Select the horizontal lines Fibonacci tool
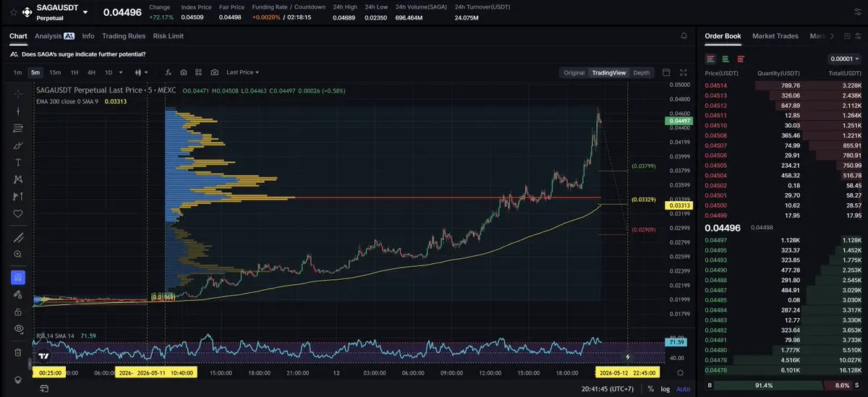Viewport: 868px width, 397px height. click(x=18, y=128)
